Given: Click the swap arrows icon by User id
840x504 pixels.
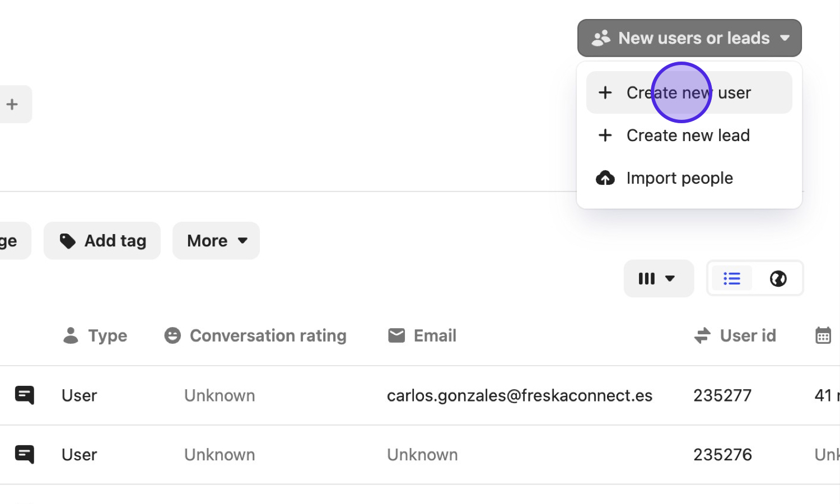Looking at the screenshot, I should [x=702, y=335].
